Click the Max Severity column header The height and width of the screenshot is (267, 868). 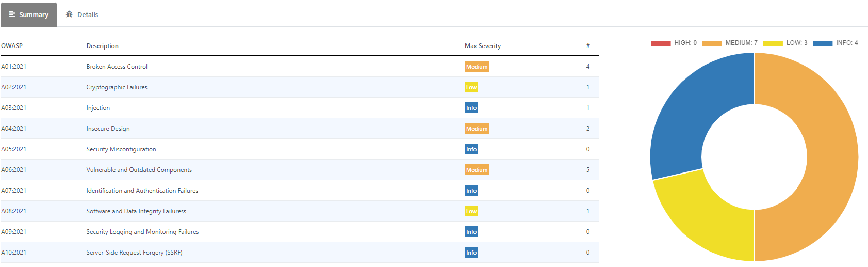482,46
